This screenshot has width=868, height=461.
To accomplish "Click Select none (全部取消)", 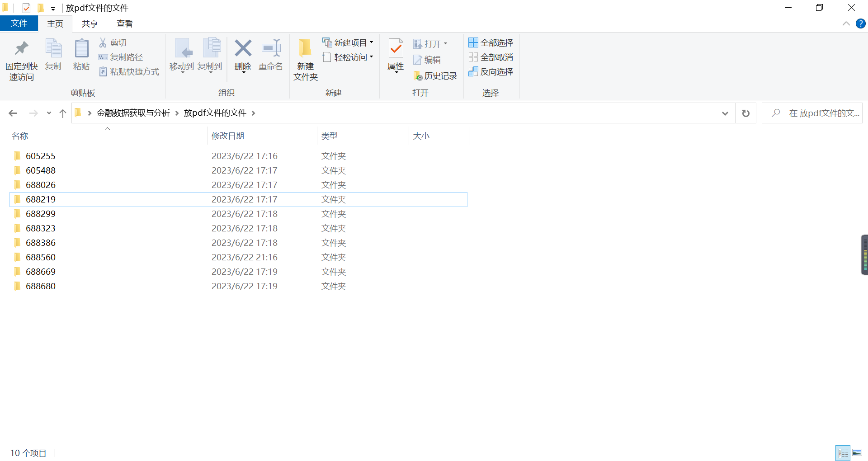I will click(x=491, y=57).
